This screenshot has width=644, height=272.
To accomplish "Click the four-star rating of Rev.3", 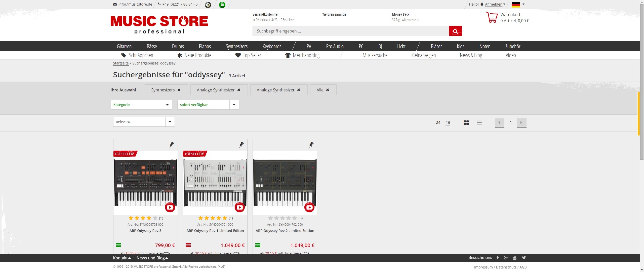I will pyautogui.click(x=143, y=218).
